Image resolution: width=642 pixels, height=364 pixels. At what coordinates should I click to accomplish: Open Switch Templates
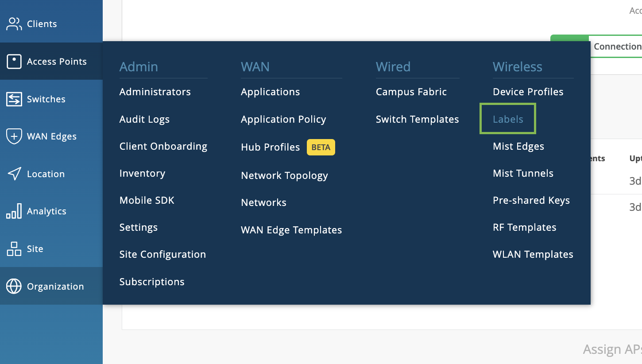(x=417, y=119)
